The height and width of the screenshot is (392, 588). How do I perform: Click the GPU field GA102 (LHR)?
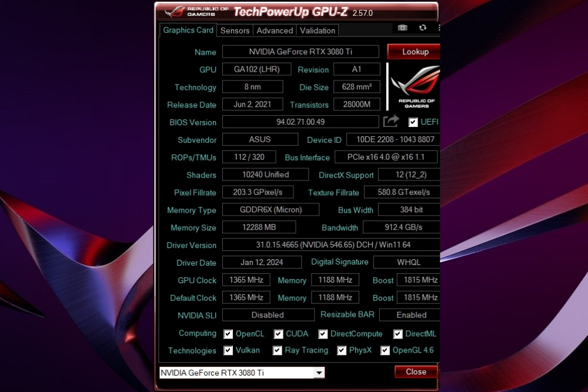coord(256,69)
